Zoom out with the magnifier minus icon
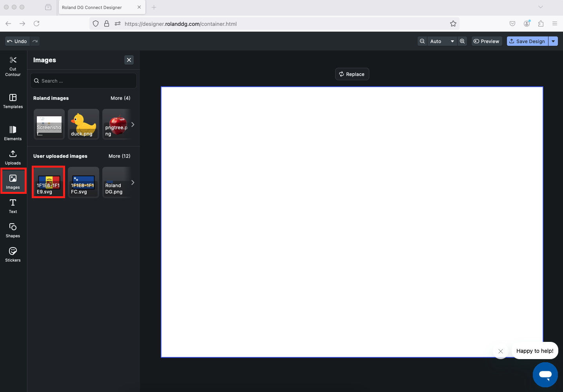563x392 pixels. (422, 41)
